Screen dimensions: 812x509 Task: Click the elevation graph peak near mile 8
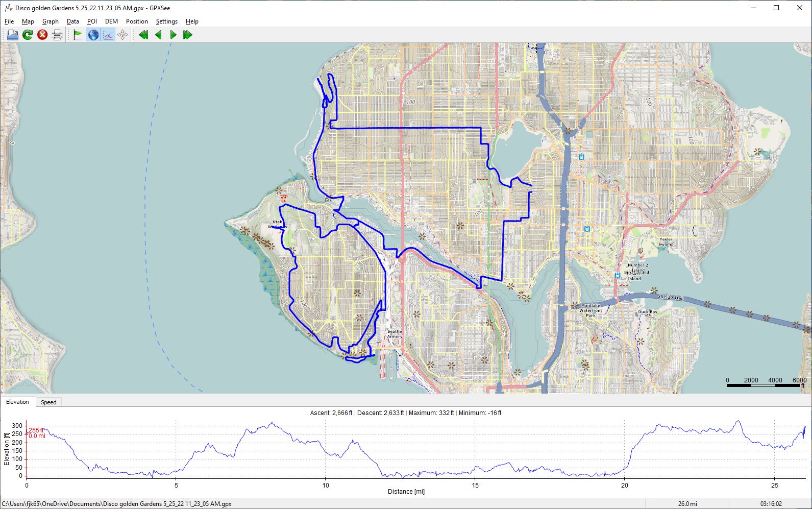(272, 423)
